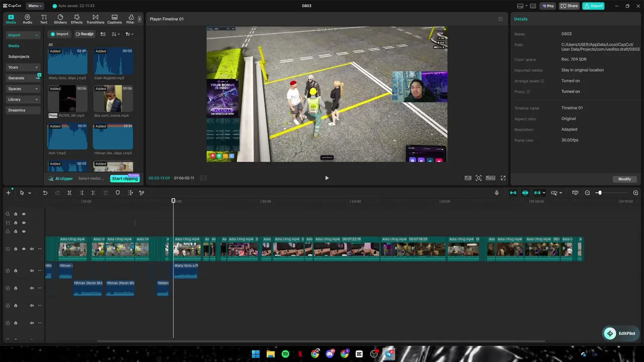Screen dimensions: 644x362
Task: Open the media filter dropdown
Action: (129, 34)
